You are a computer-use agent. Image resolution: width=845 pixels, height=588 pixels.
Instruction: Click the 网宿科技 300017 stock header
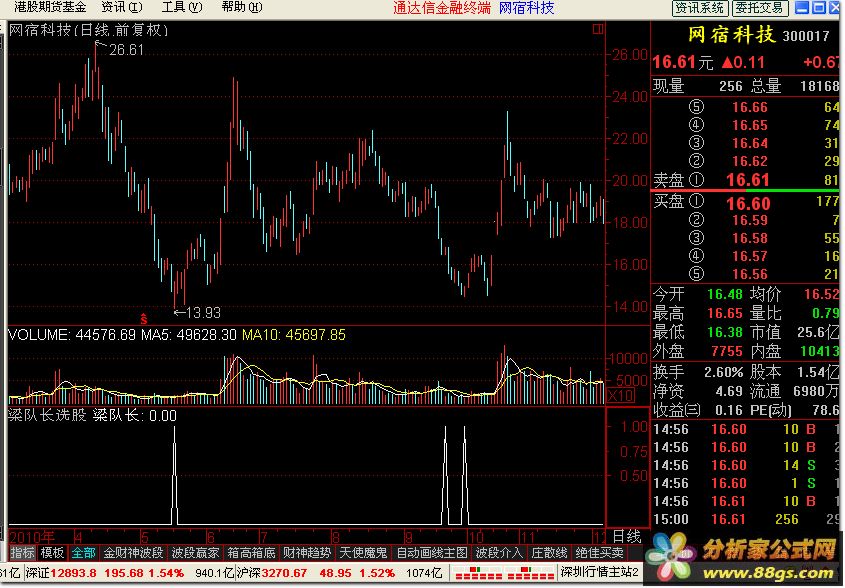point(759,35)
